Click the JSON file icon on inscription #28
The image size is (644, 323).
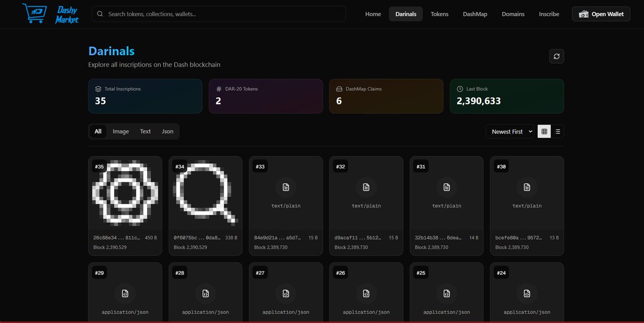[205, 293]
